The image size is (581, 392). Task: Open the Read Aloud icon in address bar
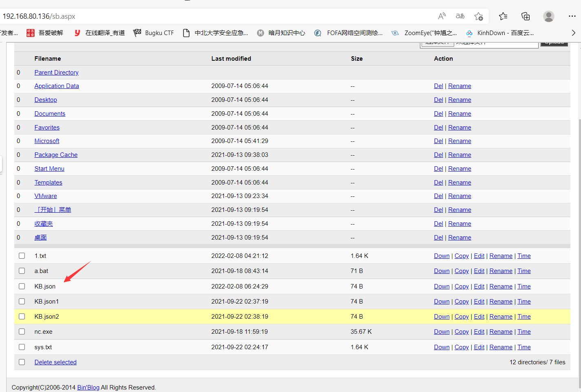pos(442,16)
